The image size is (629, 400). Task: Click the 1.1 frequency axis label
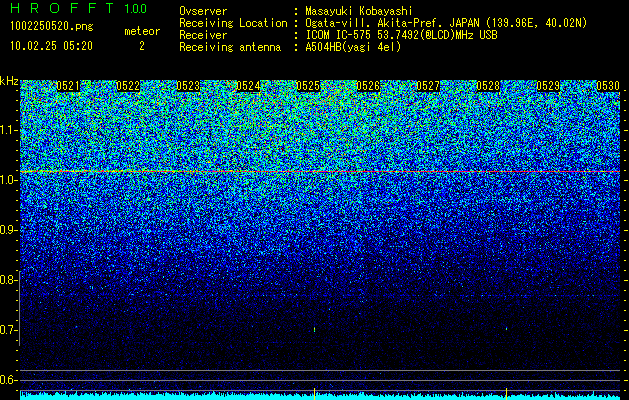8,130
